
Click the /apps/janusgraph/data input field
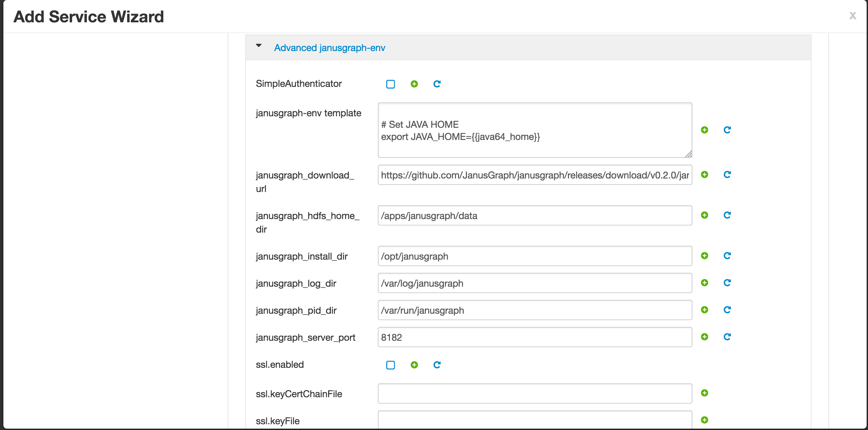[535, 215]
